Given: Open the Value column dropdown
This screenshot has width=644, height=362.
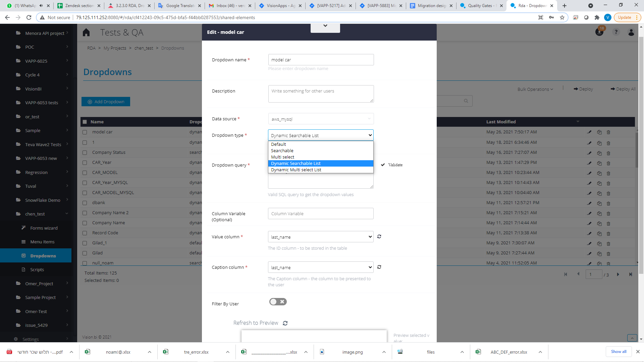Looking at the screenshot, I should [321, 237].
